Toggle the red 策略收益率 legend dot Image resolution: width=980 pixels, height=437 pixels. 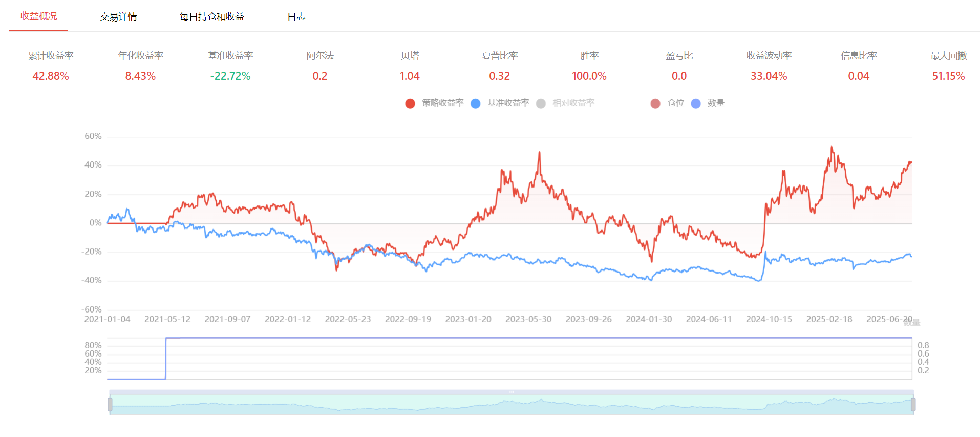pos(410,103)
